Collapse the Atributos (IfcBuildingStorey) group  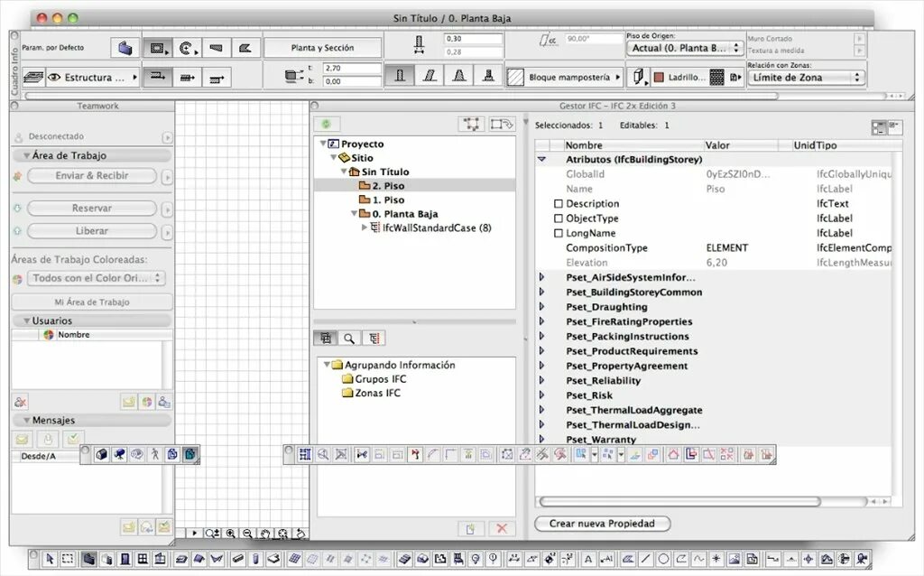tap(541, 159)
